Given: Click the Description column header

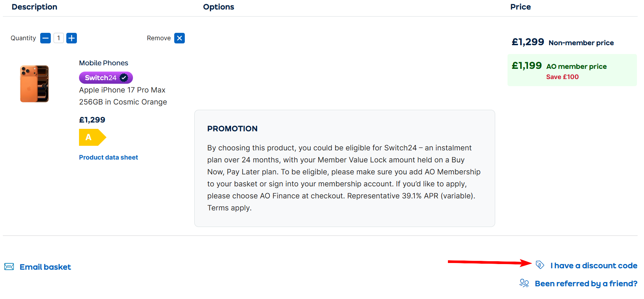Looking at the screenshot, I should (x=35, y=7).
